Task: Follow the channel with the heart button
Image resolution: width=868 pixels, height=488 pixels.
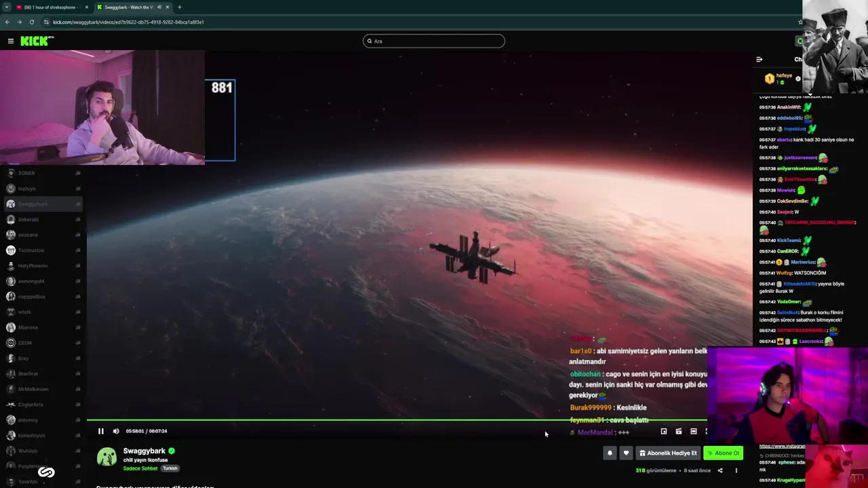Action: click(626, 453)
